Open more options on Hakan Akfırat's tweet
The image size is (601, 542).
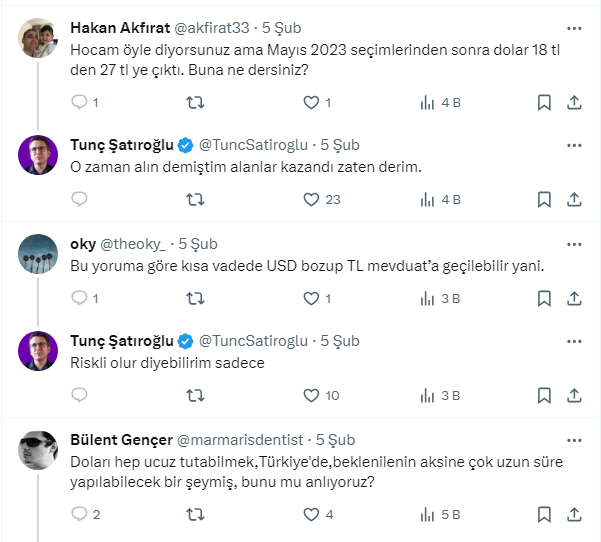pos(574,27)
